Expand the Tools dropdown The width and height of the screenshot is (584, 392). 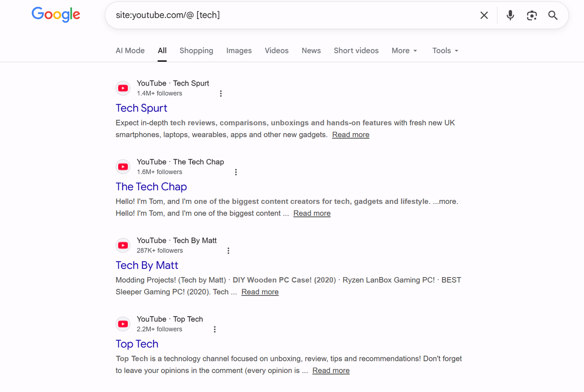445,51
